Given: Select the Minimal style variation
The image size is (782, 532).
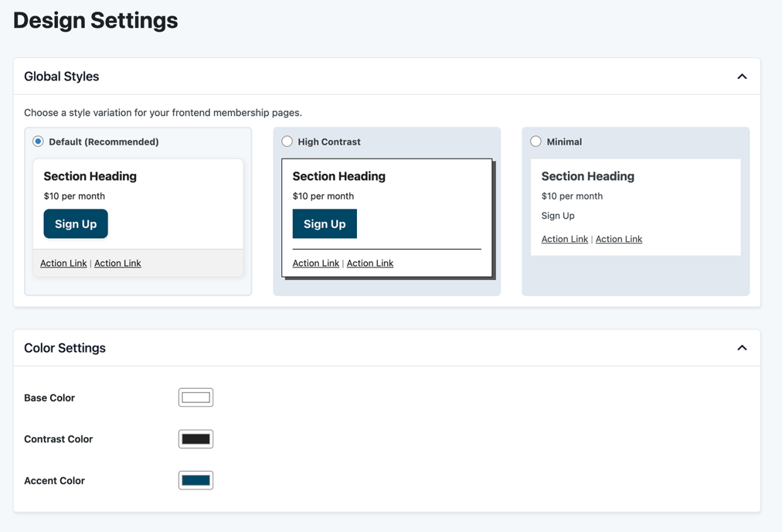Looking at the screenshot, I should (x=535, y=141).
